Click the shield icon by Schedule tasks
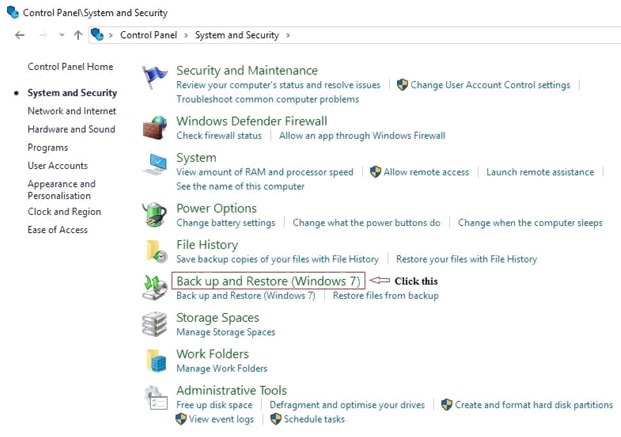The image size is (621, 437). coord(276,419)
